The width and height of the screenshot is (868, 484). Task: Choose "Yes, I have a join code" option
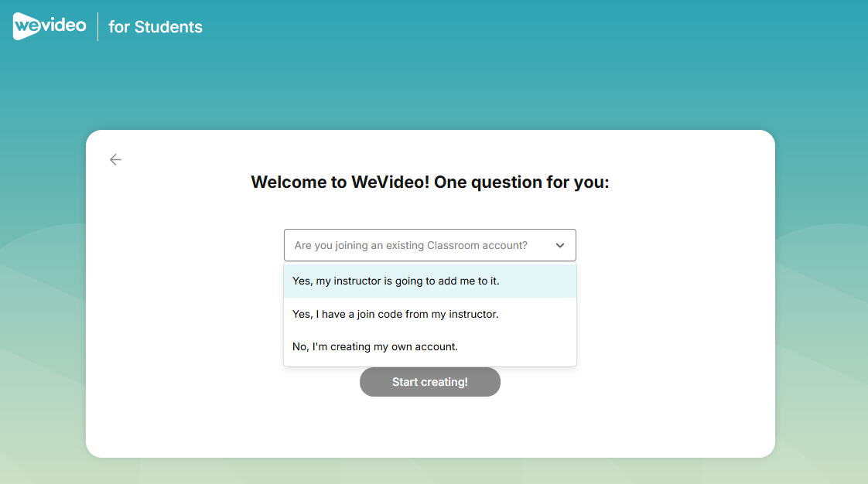(429, 314)
